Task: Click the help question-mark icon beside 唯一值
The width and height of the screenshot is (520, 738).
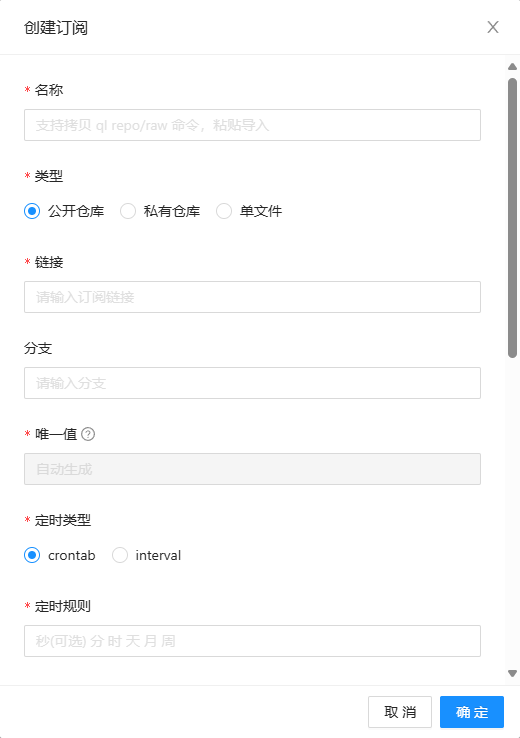Action: point(88,434)
